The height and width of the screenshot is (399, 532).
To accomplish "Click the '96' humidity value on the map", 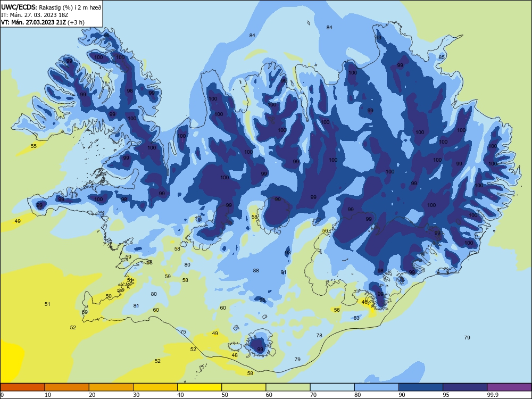I will [106, 36].
